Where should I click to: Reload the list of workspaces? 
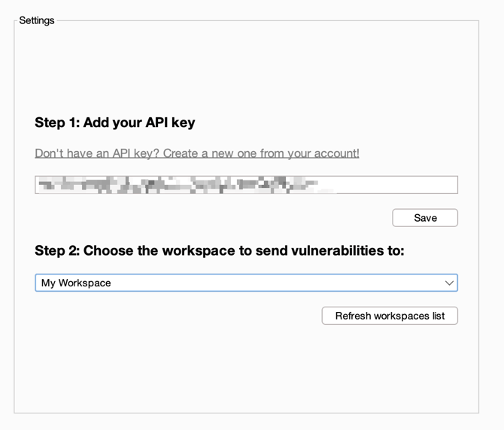tap(390, 316)
